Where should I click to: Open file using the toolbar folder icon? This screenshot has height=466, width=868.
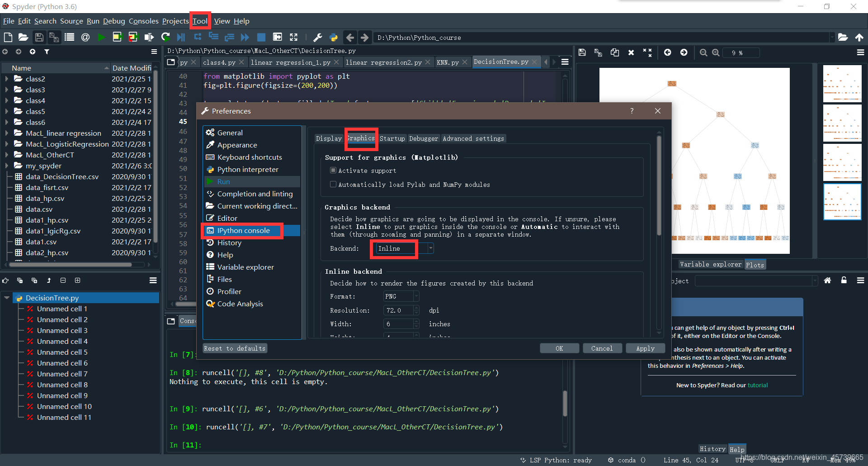coord(23,37)
